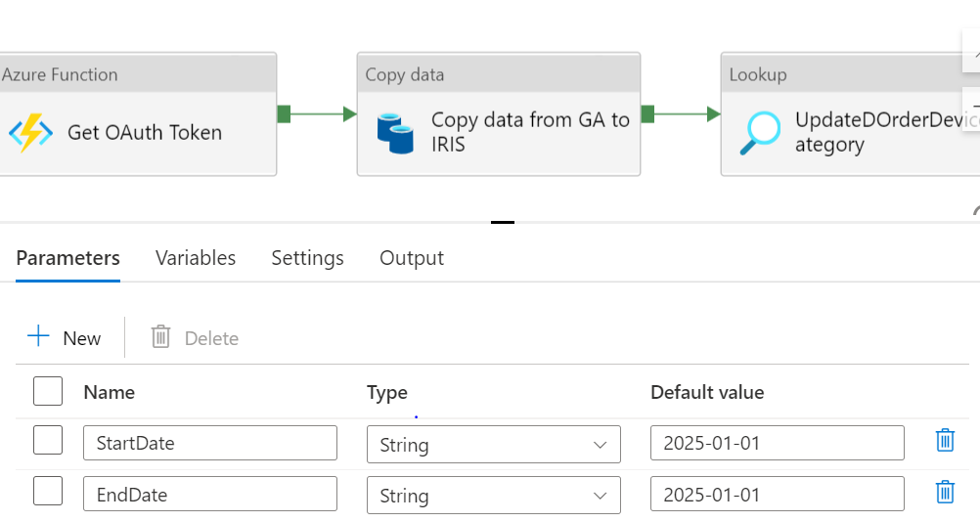Delete the EndDate parameter via trash icon

pos(945,492)
